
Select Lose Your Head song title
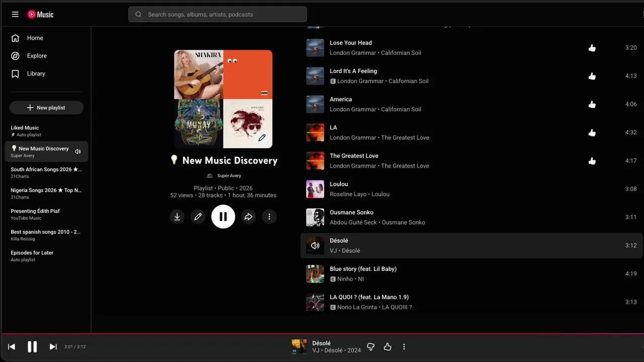351,43
